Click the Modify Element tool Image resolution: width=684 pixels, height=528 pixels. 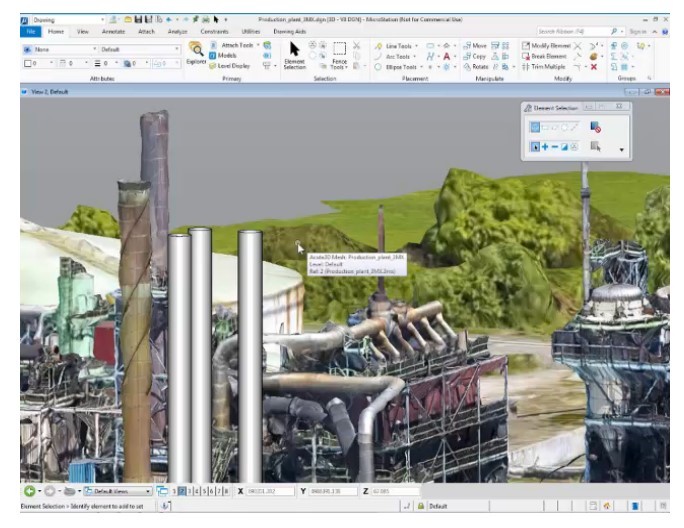(548, 45)
